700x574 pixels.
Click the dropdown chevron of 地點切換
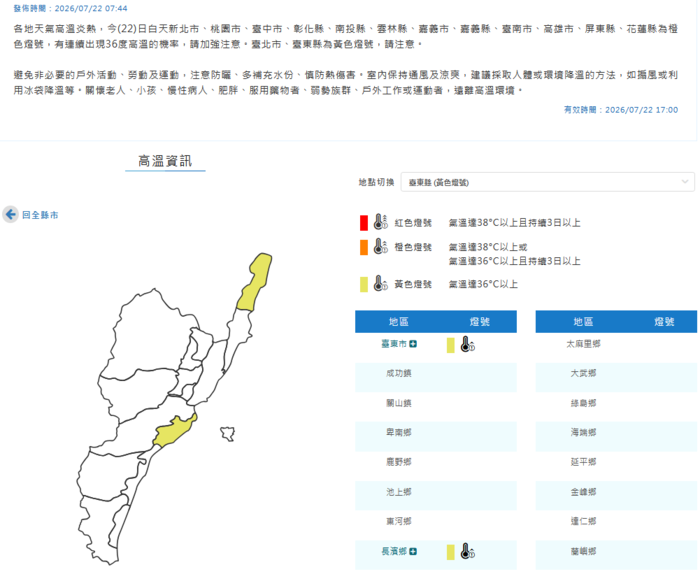pyautogui.click(x=685, y=182)
